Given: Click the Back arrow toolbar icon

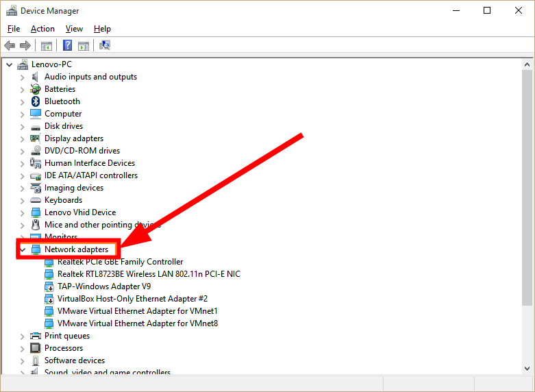Looking at the screenshot, I should tap(10, 45).
